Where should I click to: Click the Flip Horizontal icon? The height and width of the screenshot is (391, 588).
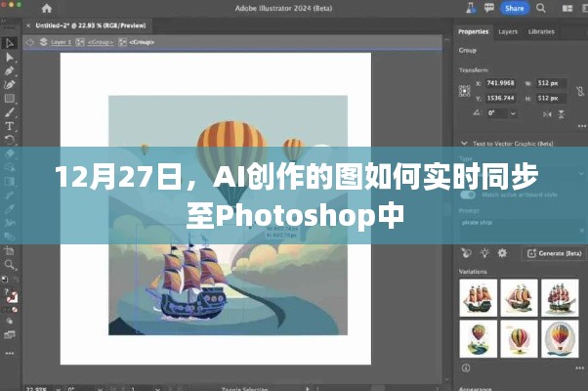point(547,114)
